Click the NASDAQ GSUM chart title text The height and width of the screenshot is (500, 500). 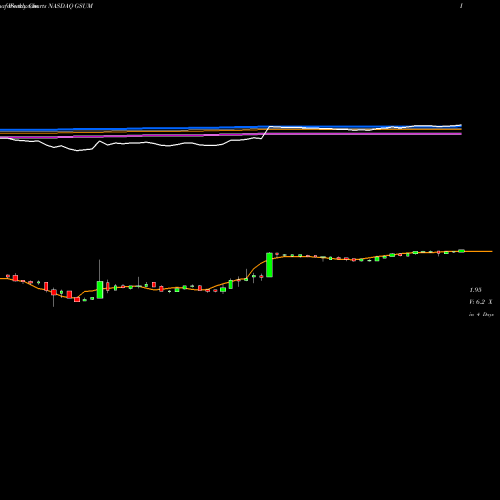71,6
